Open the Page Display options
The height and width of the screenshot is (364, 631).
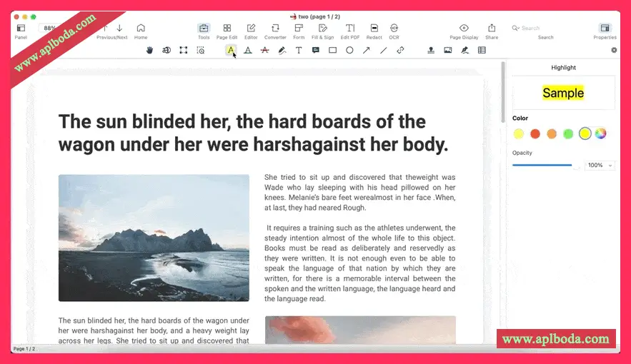pos(464,31)
